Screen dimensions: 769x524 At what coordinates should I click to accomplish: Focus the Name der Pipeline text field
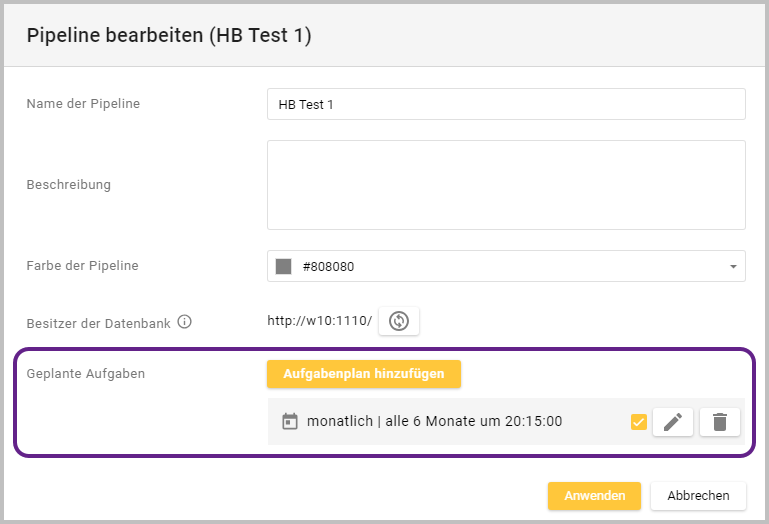coord(505,104)
